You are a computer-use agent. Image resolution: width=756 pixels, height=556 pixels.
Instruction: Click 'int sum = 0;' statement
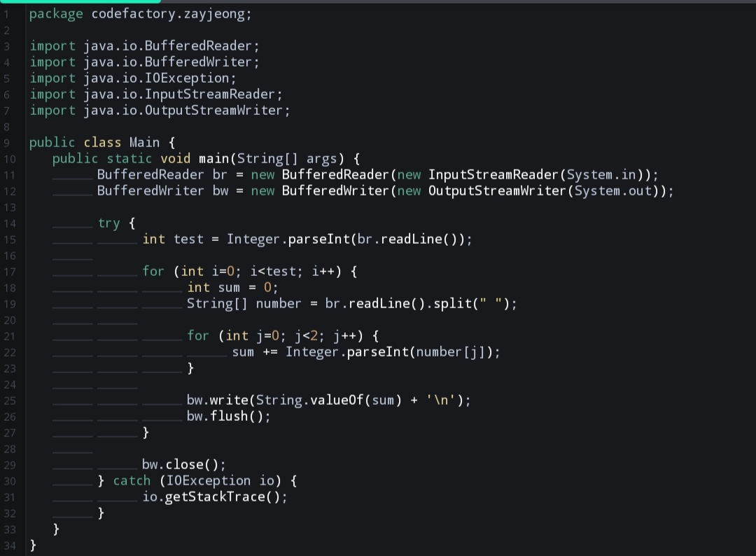[x=232, y=288]
